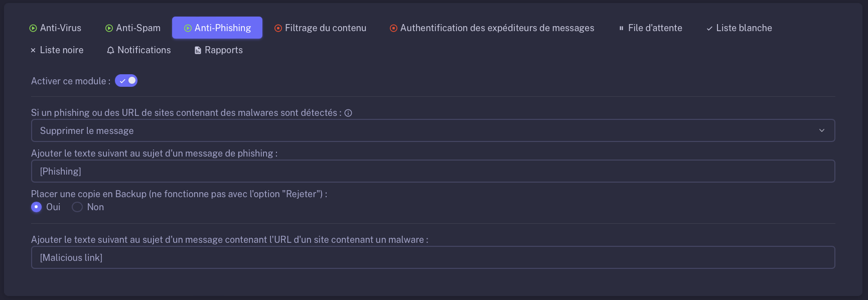Click the [Phishing] subject text field

[433, 171]
